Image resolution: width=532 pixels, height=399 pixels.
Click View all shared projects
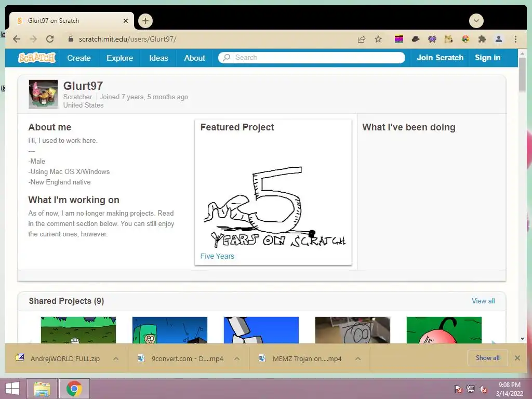point(483,301)
